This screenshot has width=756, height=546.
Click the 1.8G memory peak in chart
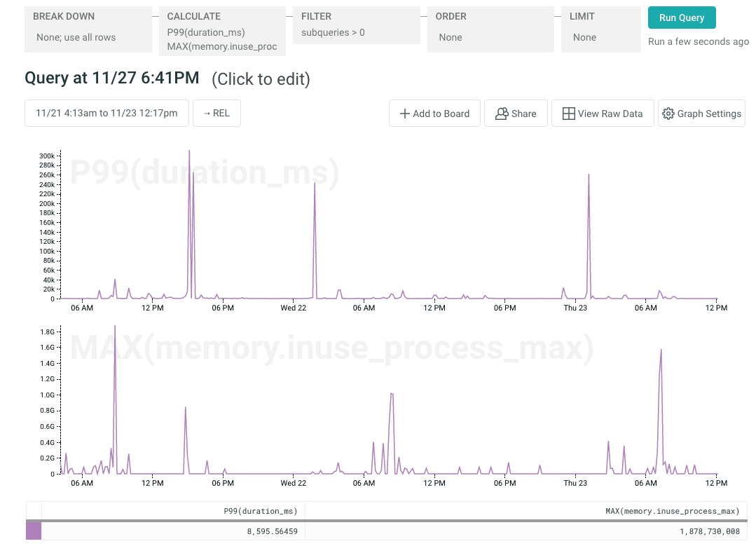click(x=115, y=327)
